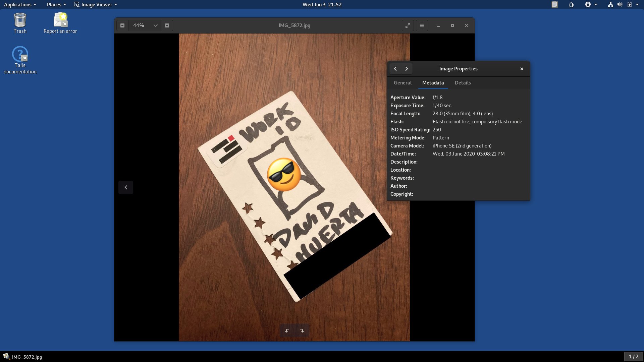Screen dimensions: 644x362
Task: Go to the previous image in viewer
Action: click(x=126, y=187)
